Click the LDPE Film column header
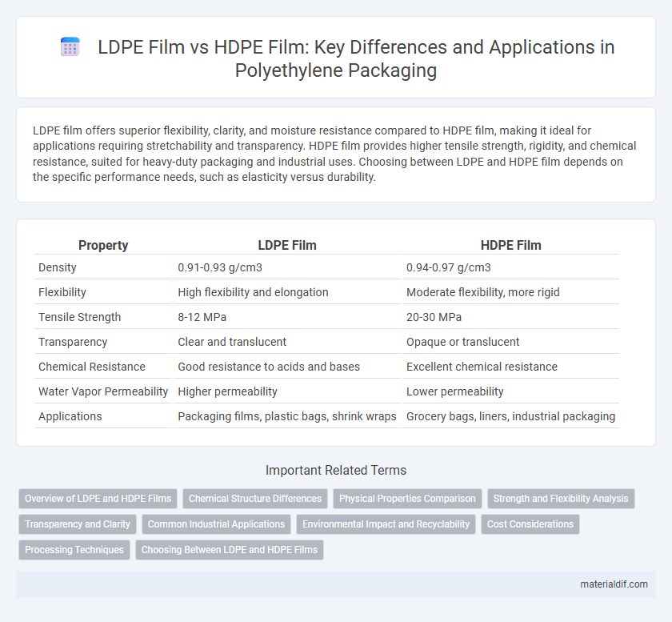 point(286,245)
